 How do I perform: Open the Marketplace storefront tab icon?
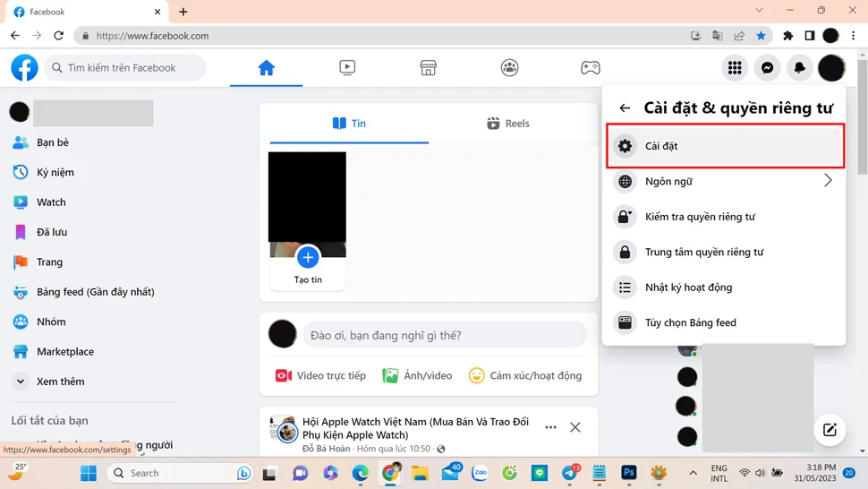tap(428, 67)
